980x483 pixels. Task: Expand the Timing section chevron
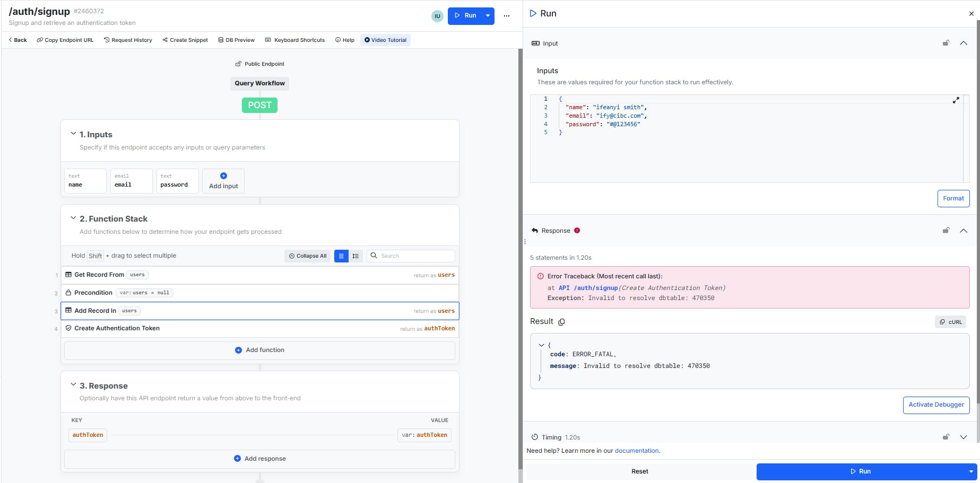[x=964, y=437]
